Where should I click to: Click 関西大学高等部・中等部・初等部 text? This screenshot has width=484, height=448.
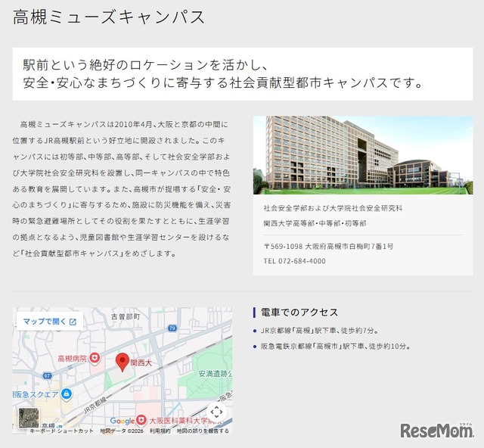coord(315,223)
